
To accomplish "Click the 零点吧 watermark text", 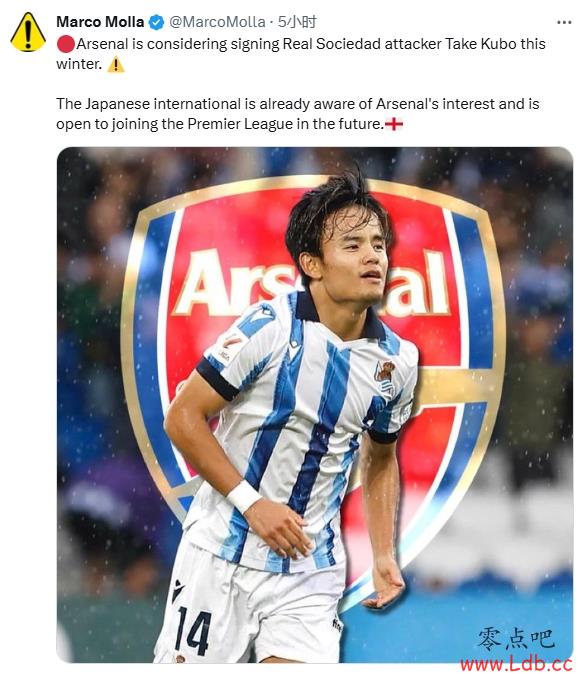I will (516, 639).
